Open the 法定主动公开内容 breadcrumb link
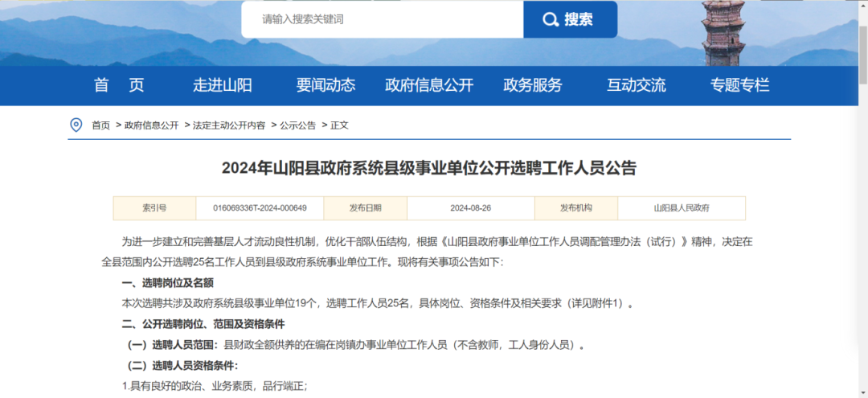The image size is (868, 398). 228,125
